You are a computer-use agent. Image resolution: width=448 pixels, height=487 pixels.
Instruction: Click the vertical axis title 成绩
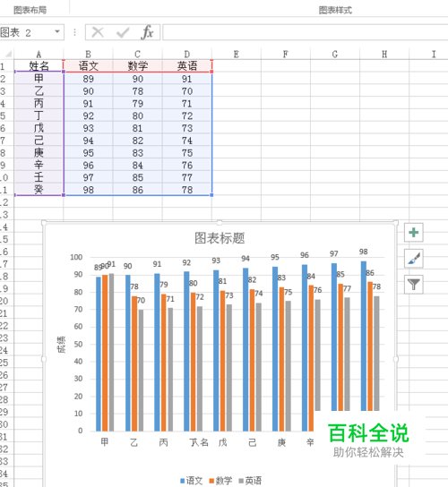61,345
